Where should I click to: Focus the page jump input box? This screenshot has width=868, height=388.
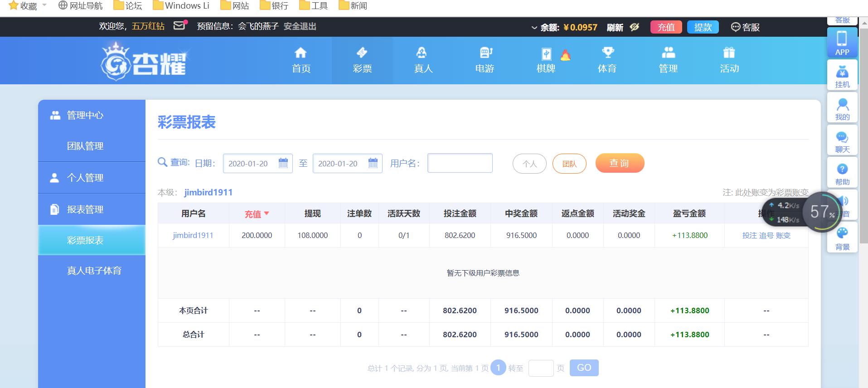pyautogui.click(x=541, y=368)
